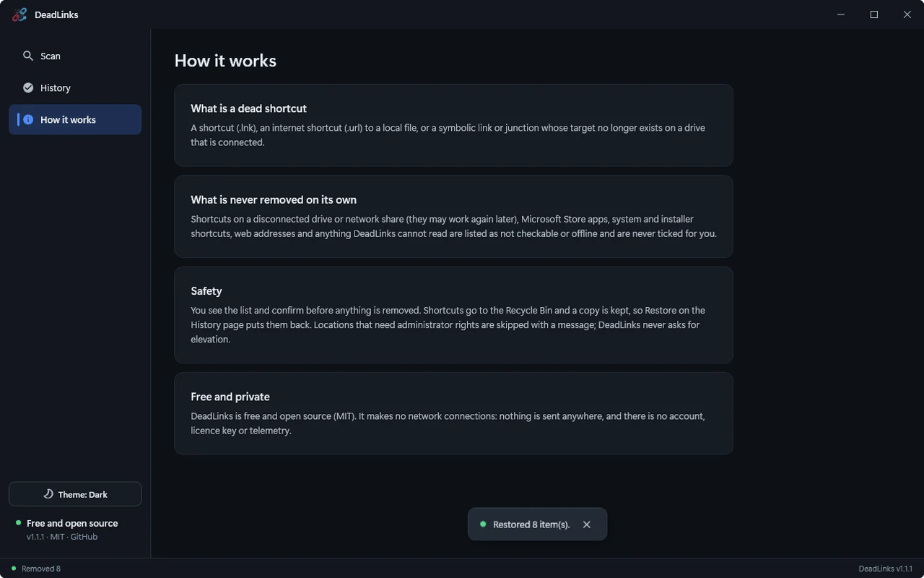This screenshot has height=578, width=924.
Task: Click the Free and open source label
Action: click(72, 523)
